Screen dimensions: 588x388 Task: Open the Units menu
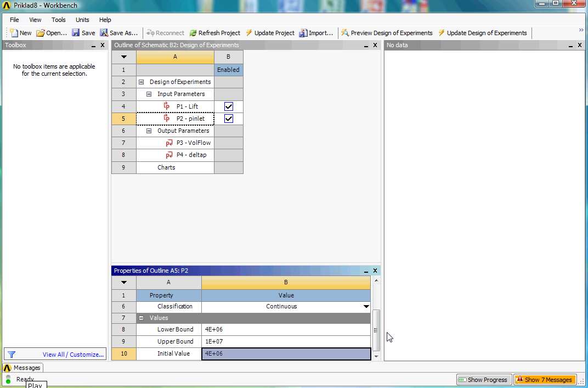(82, 20)
